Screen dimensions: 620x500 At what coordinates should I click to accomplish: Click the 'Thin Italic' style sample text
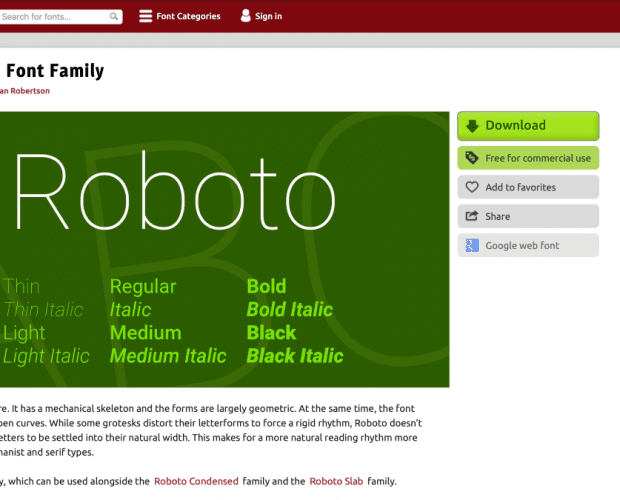point(43,309)
